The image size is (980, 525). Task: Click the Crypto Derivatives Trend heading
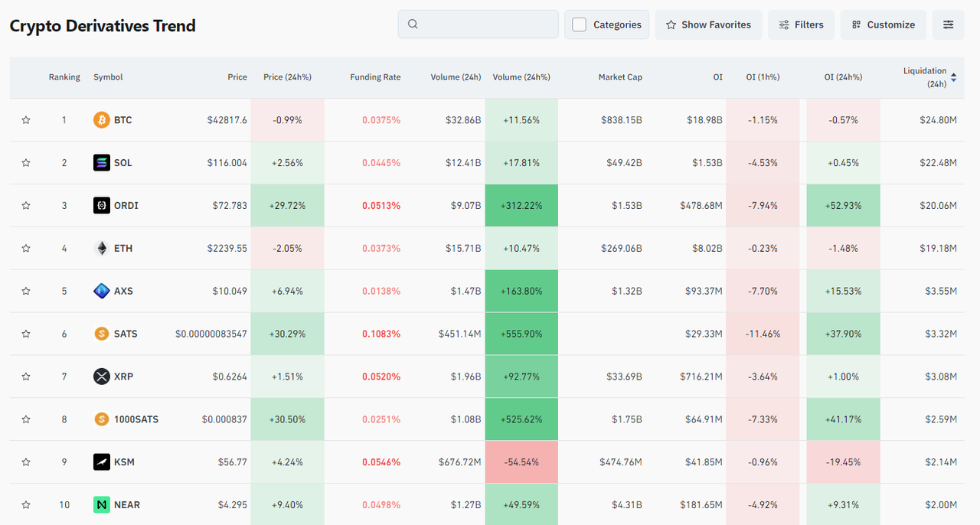103,26
